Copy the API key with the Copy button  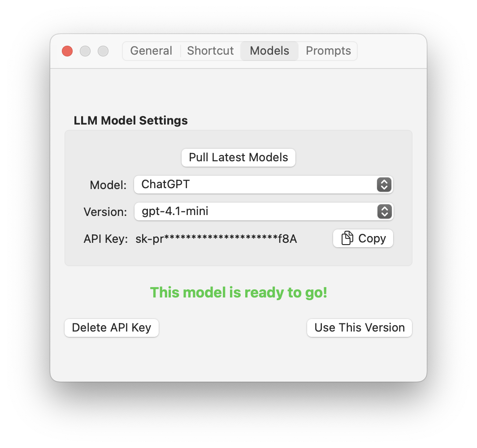(x=363, y=238)
